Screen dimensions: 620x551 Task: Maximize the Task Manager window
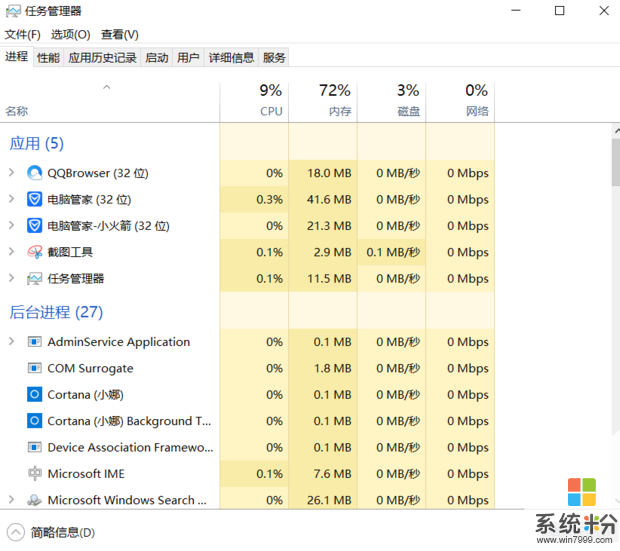click(x=560, y=11)
